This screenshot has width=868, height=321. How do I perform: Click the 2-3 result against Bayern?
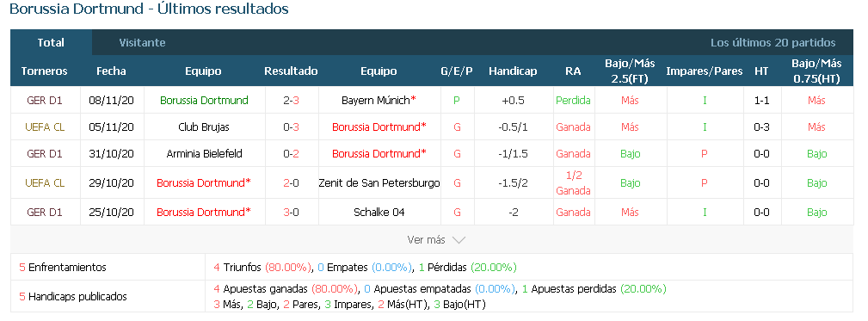[291, 100]
